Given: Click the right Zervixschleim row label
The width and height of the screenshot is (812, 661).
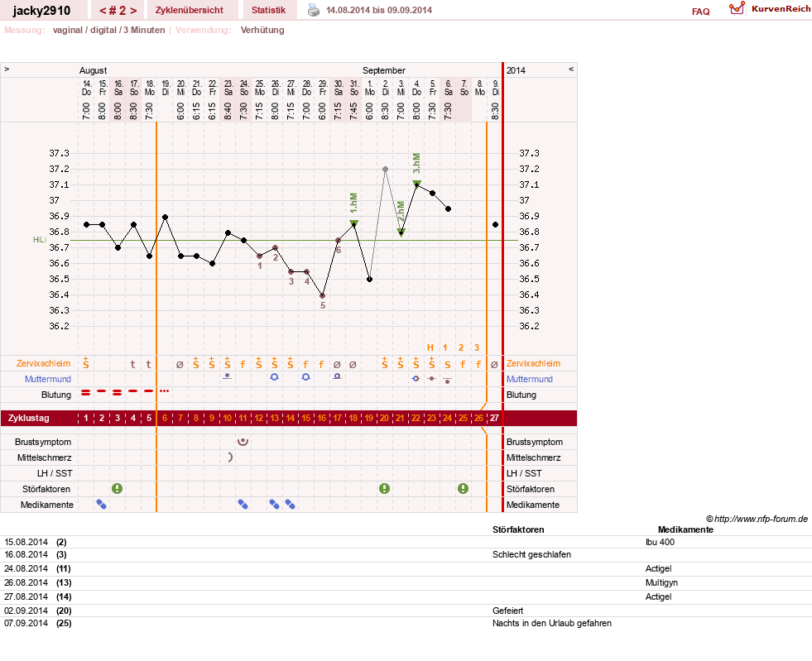Looking at the screenshot, I should pyautogui.click(x=533, y=363).
